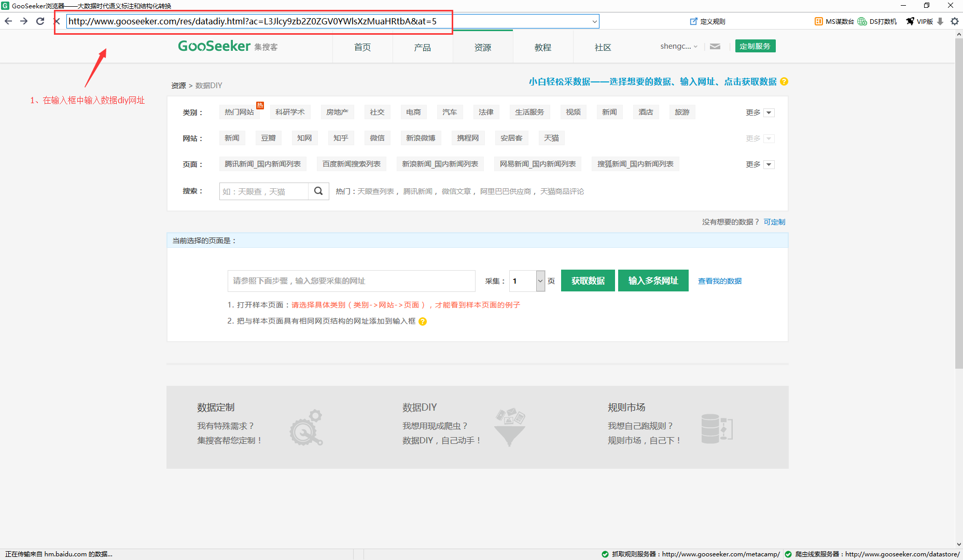Screen dimensions: 963x560
Task: Select 腾讯新闻_国内新闻列表 page
Action: pos(262,164)
